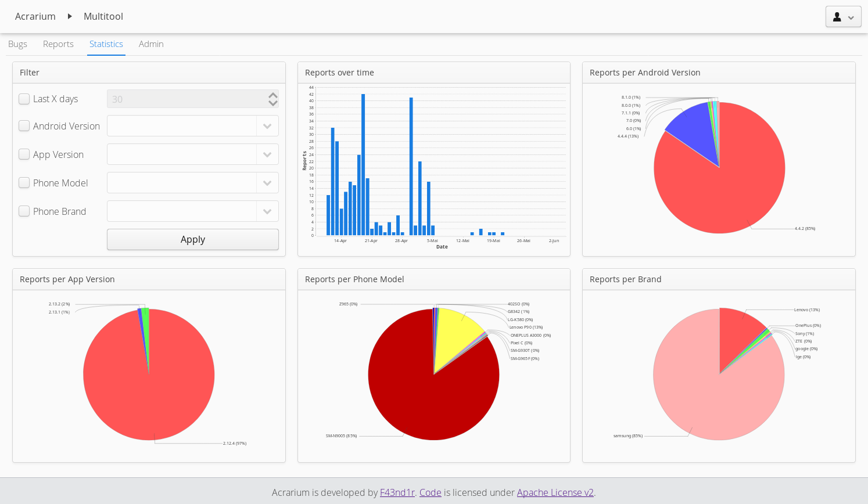
Task: Open the F43nd1r developer link
Action: [x=397, y=492]
